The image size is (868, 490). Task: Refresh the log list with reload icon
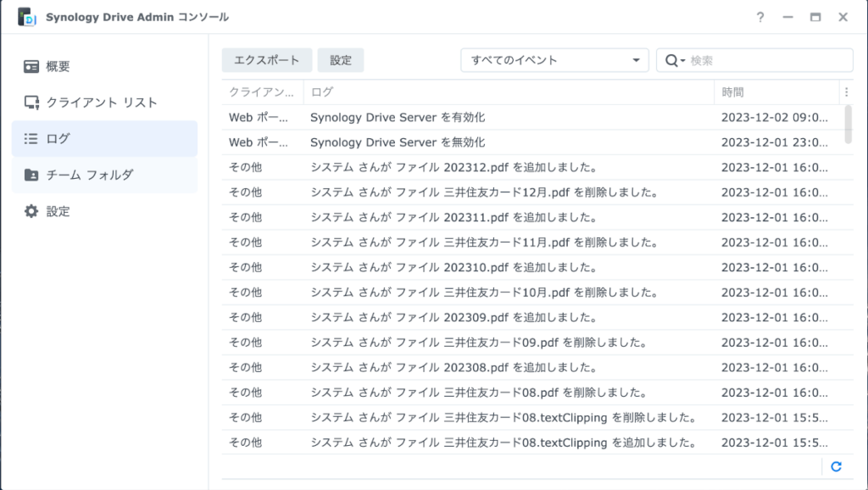pyautogui.click(x=836, y=467)
